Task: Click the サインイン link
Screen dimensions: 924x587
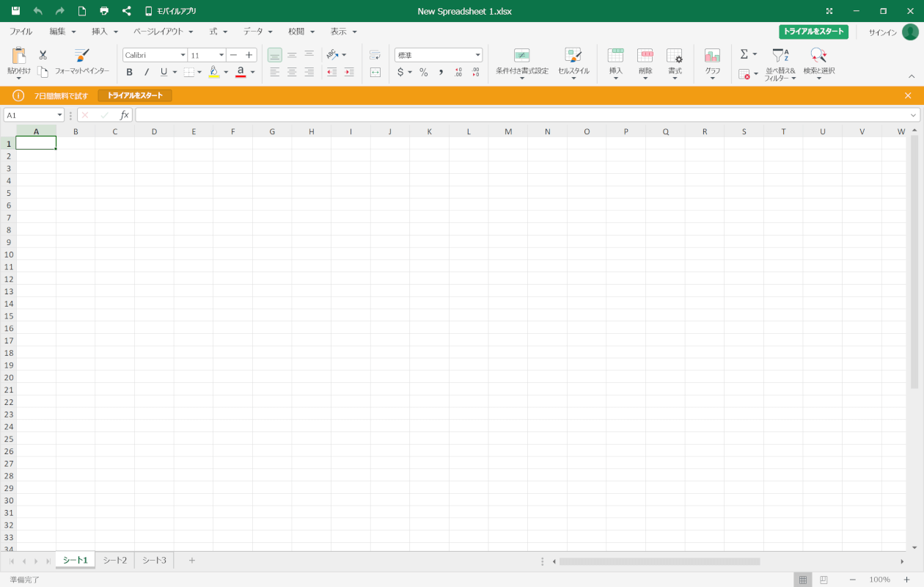Action: (882, 32)
